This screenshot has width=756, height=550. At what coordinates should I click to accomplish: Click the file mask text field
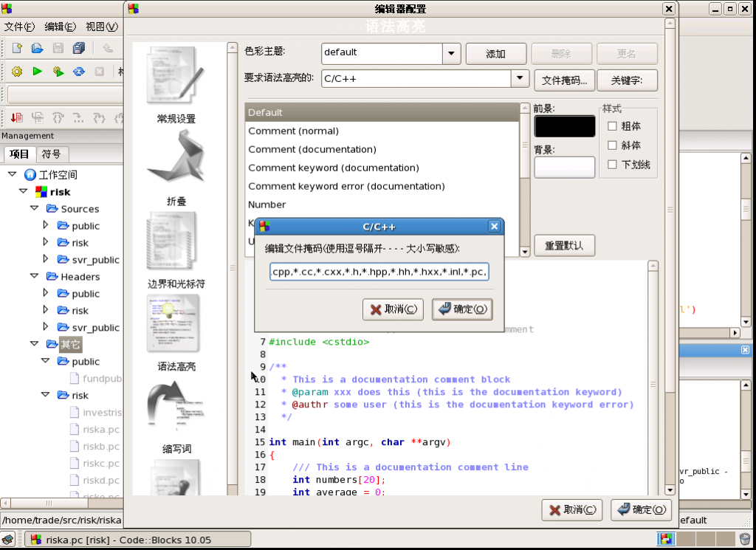[x=379, y=272]
